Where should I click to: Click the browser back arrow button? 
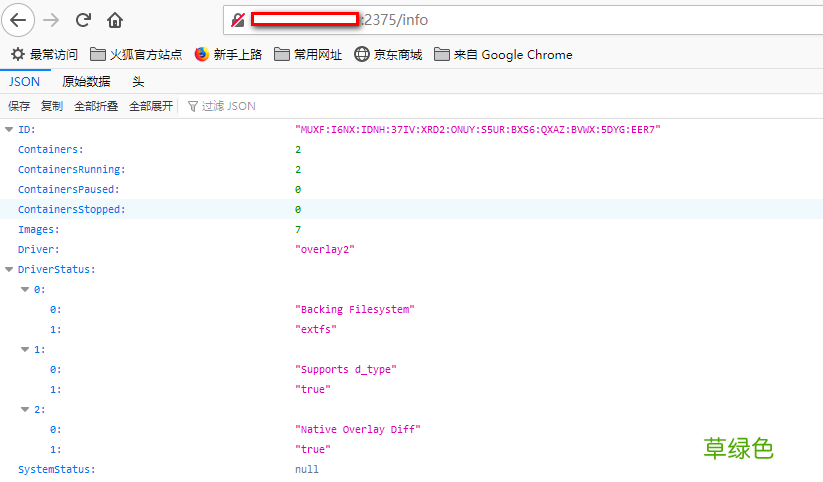(19, 20)
